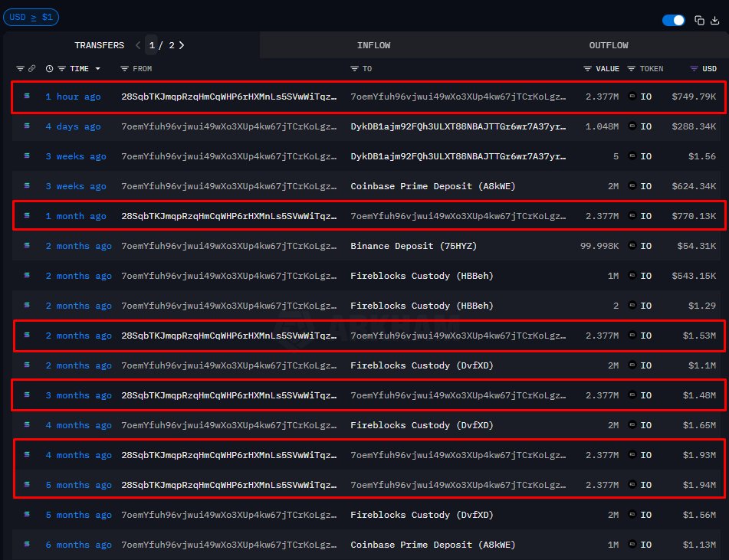
Task: Click recipient DykDB1ajm address on 4 days ago row
Action: click(x=458, y=126)
